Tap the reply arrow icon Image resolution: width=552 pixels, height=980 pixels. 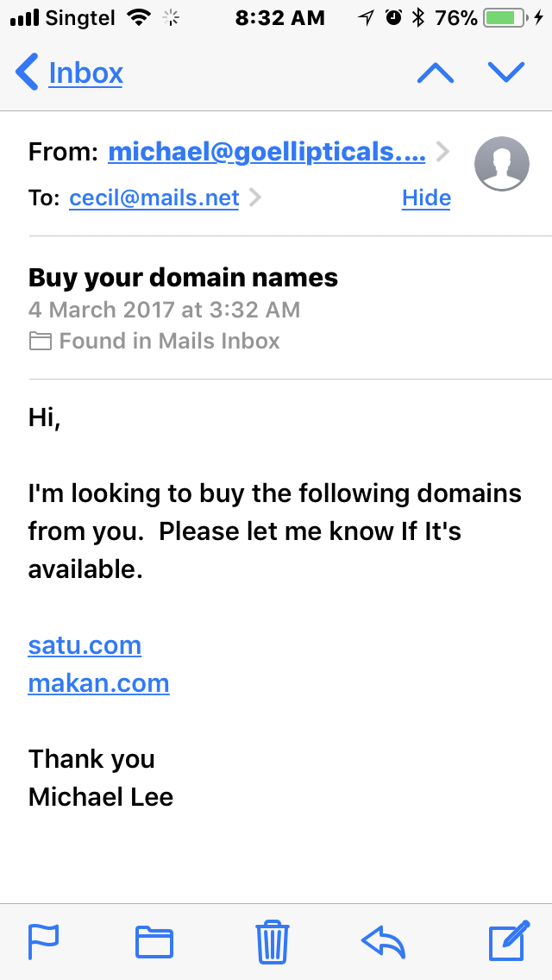click(383, 941)
